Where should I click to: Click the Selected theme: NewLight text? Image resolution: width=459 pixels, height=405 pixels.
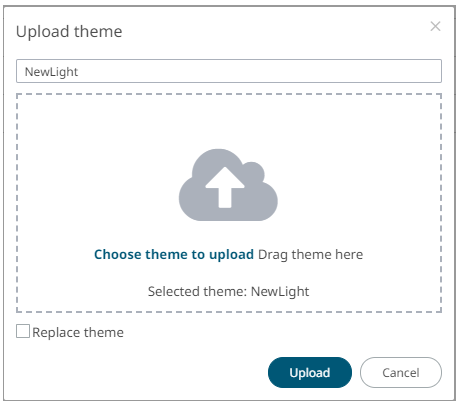pyautogui.click(x=228, y=291)
